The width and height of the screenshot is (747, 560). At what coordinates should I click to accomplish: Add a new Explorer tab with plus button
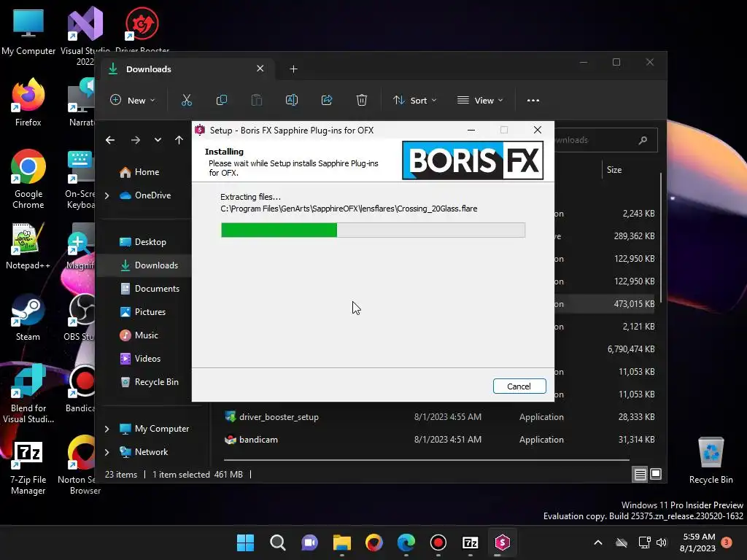[x=293, y=69]
